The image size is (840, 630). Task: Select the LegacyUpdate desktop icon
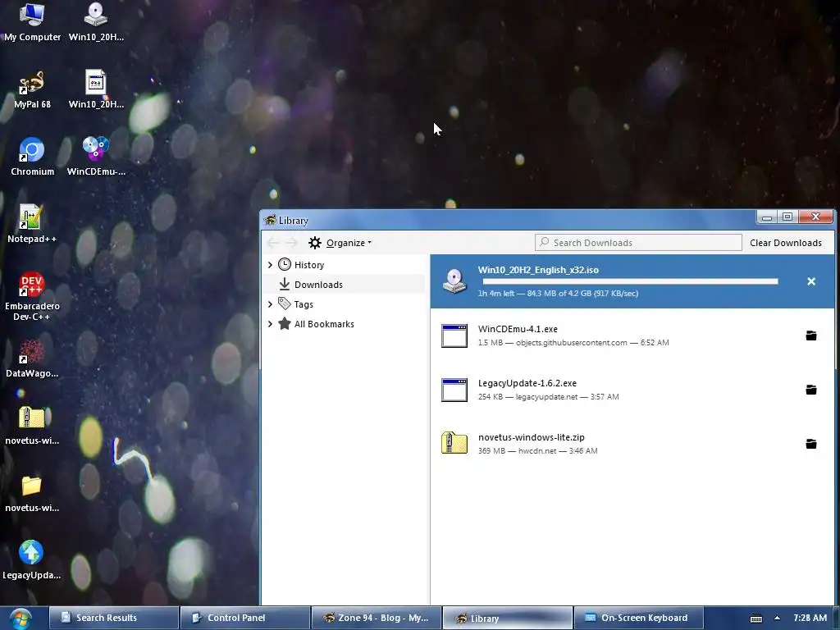32,560
